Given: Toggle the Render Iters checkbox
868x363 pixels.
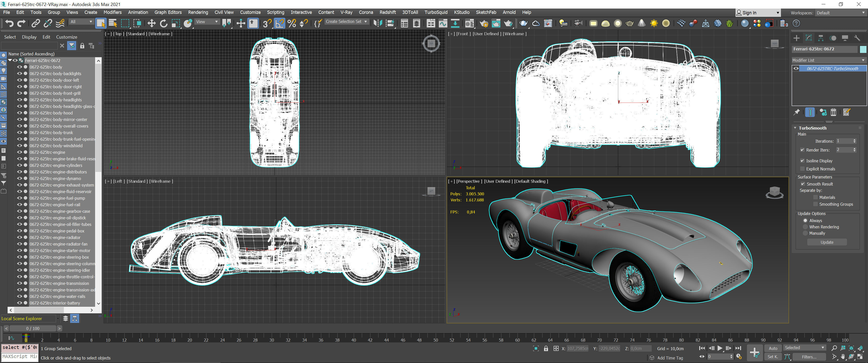Looking at the screenshot, I should click(x=802, y=150).
